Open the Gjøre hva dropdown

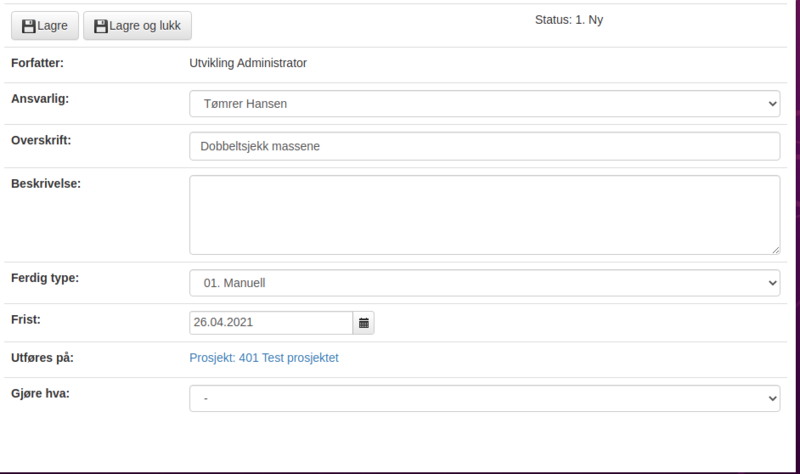485,398
